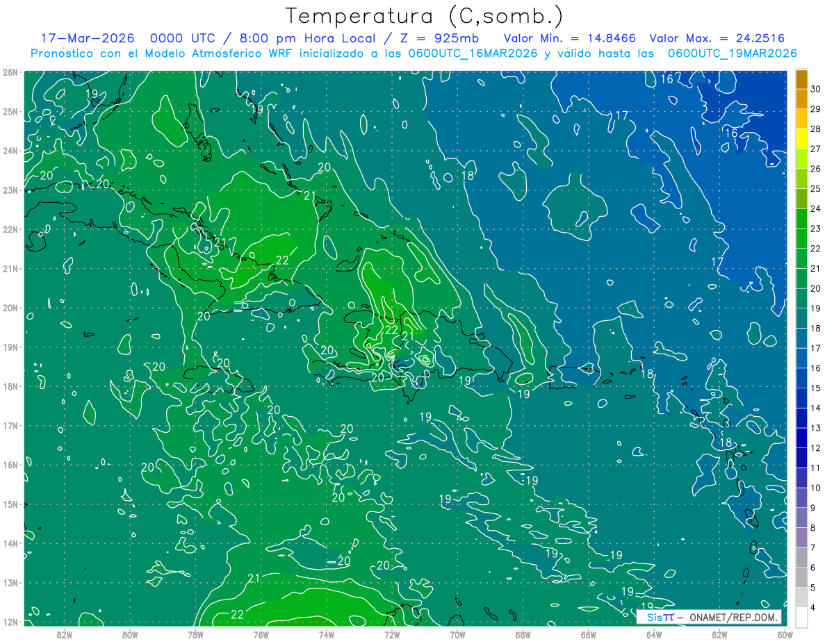Click the '72W' longitude axis label
Viewport: 834px width, 644px height.
pos(392,634)
